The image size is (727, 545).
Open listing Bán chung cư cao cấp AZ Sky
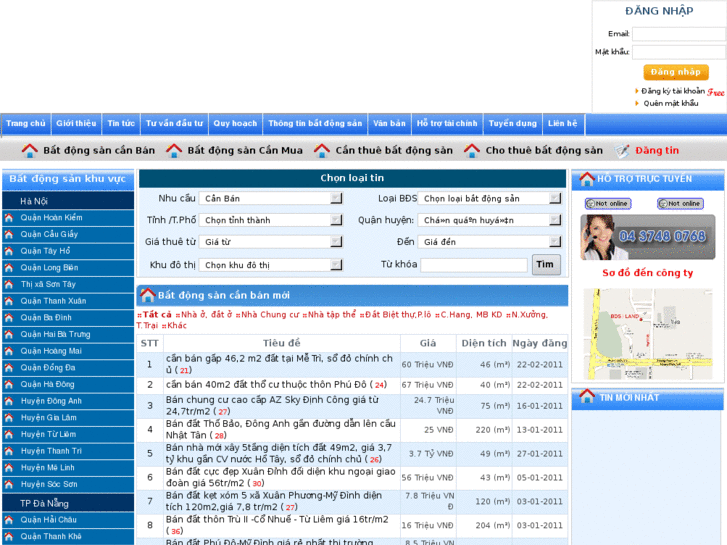click(x=272, y=405)
